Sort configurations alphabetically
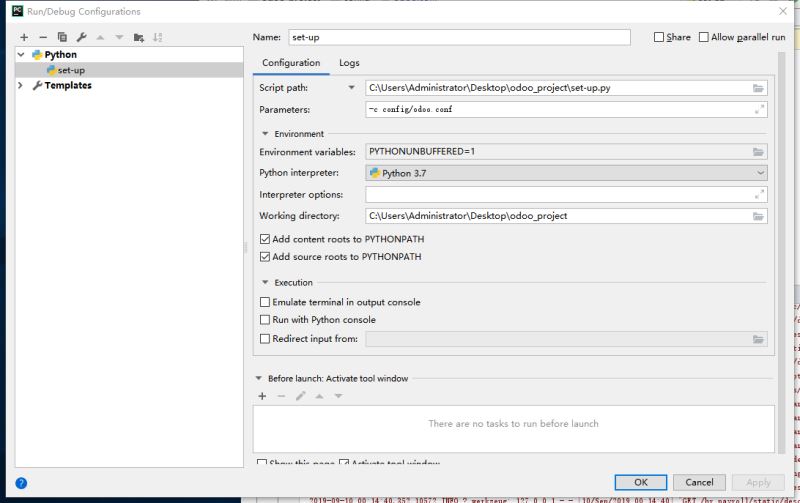 (158, 37)
